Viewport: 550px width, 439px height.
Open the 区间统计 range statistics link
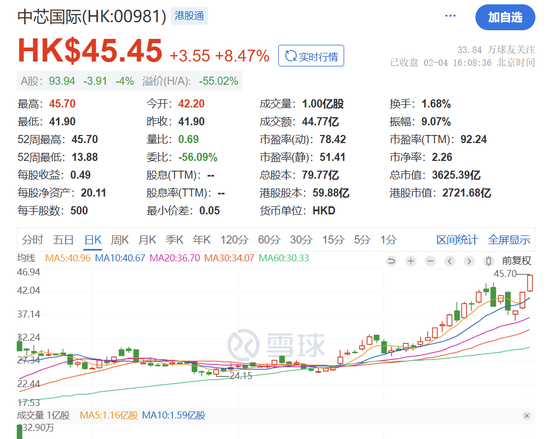point(457,240)
